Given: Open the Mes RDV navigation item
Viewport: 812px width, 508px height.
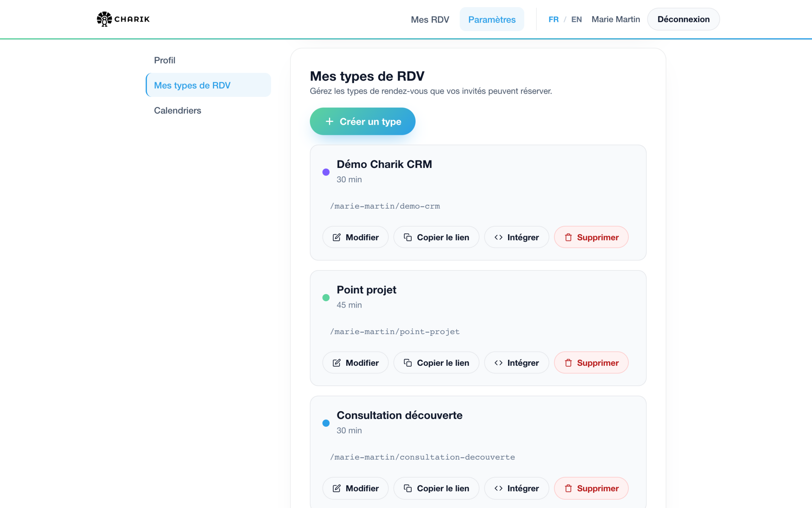Looking at the screenshot, I should (x=430, y=19).
